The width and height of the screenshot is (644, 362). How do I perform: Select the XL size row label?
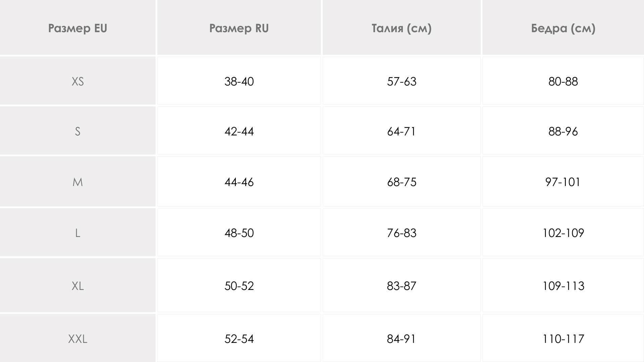point(77,286)
